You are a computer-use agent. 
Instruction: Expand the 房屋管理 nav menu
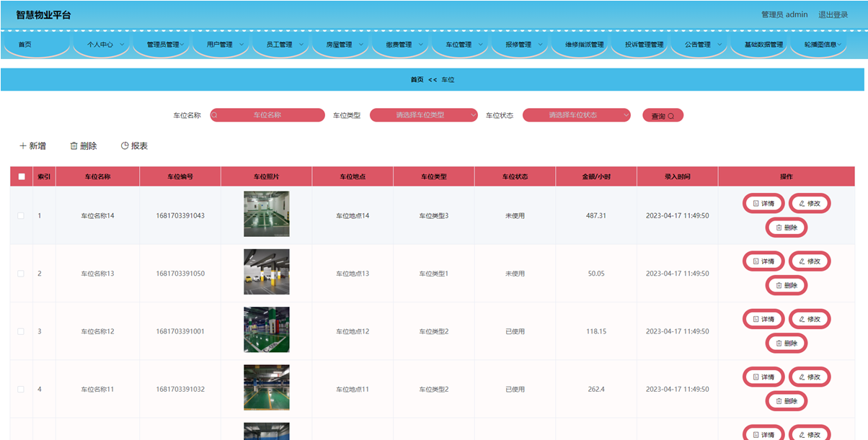[x=342, y=45]
